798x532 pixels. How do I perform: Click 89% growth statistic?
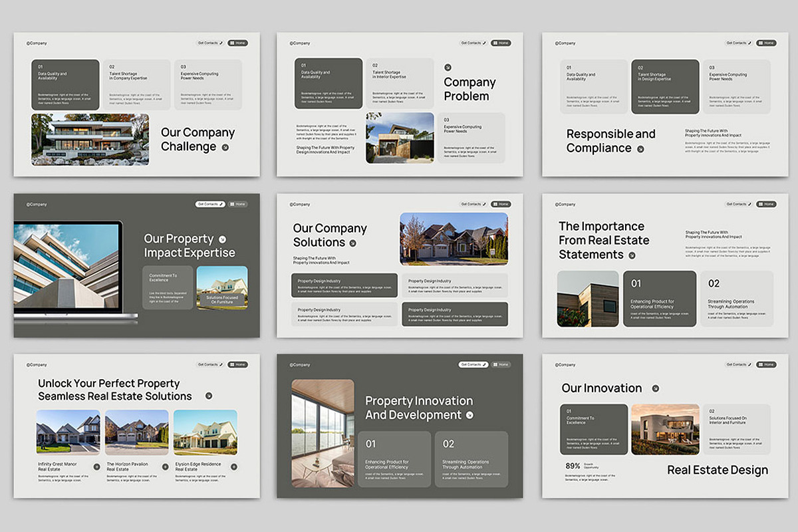[x=573, y=466]
